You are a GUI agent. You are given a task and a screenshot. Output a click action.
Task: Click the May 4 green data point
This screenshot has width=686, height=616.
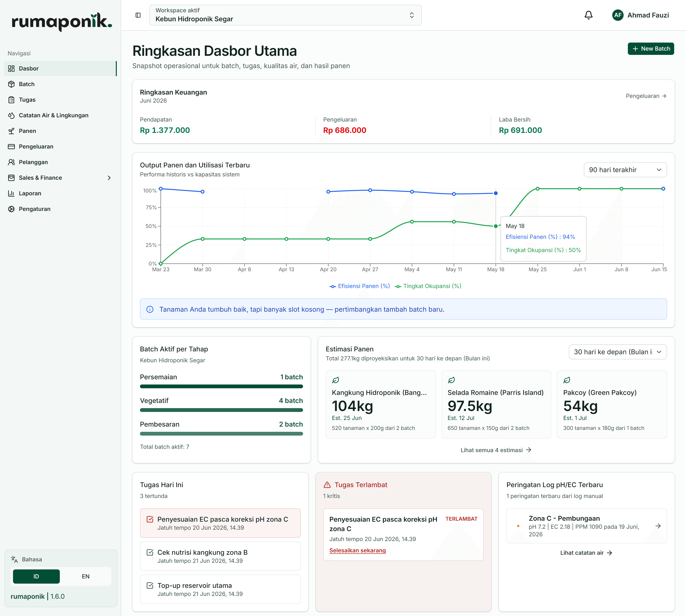(412, 222)
